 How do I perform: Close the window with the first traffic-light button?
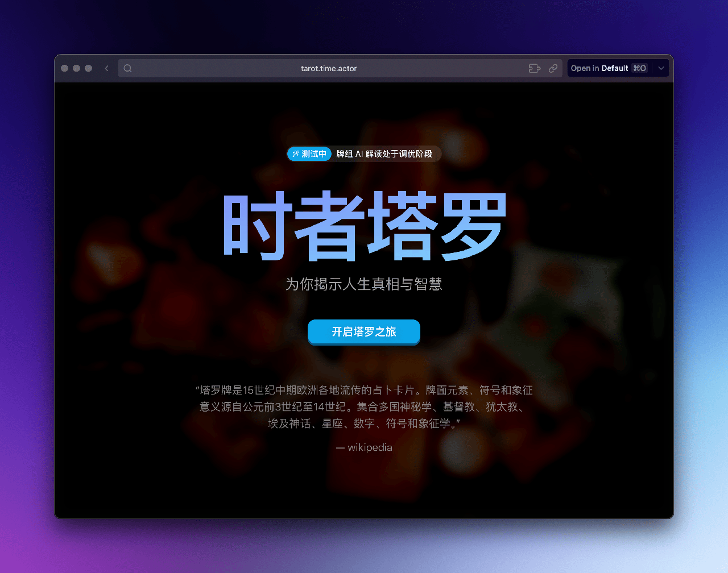tap(65, 68)
